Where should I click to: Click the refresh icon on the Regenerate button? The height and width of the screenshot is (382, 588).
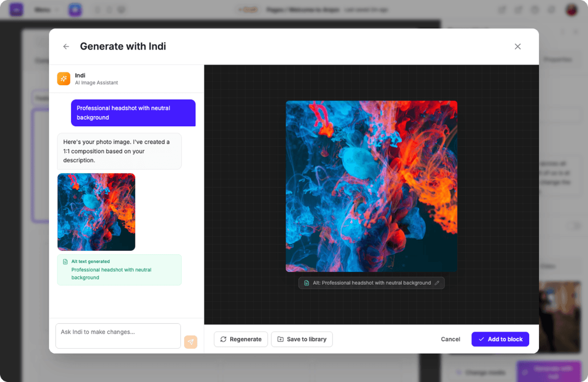[223, 339]
